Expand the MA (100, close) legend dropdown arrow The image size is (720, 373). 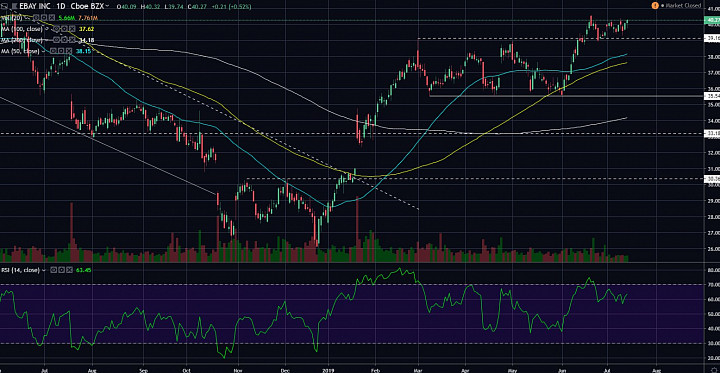[47, 28]
